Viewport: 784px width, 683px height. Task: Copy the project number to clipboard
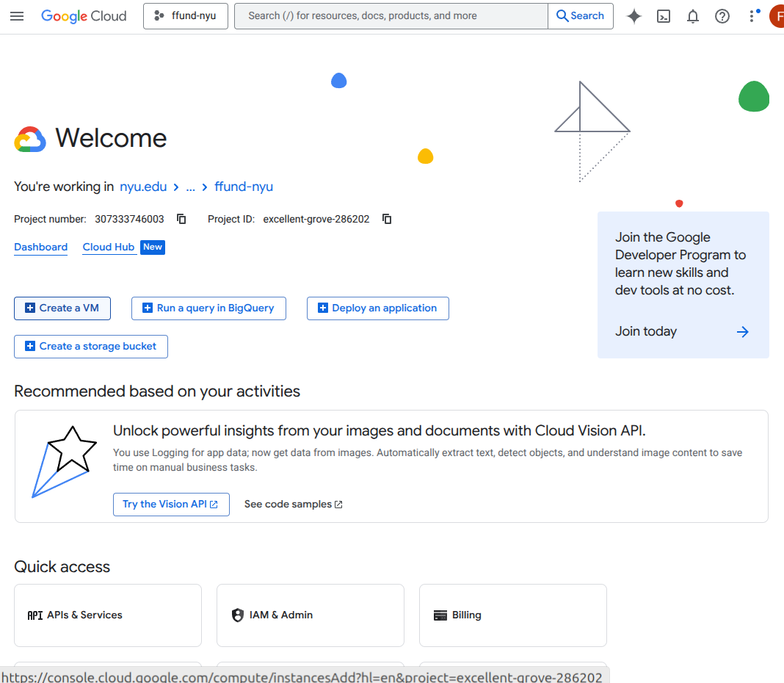tap(181, 219)
